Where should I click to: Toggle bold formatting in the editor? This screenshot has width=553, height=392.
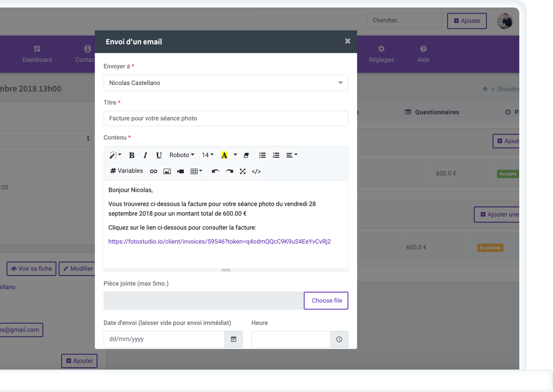click(x=131, y=155)
